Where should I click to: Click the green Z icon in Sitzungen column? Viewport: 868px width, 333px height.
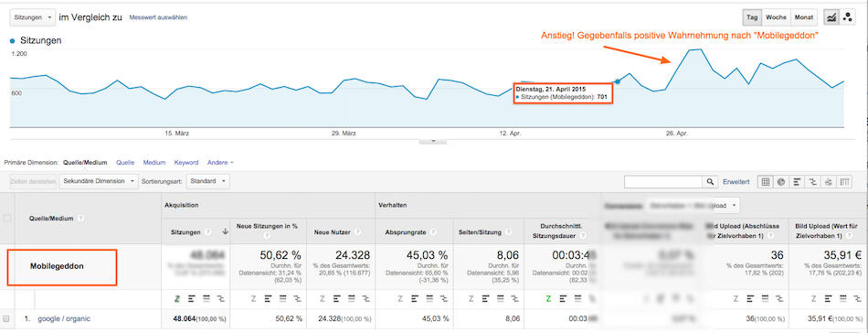(177, 299)
